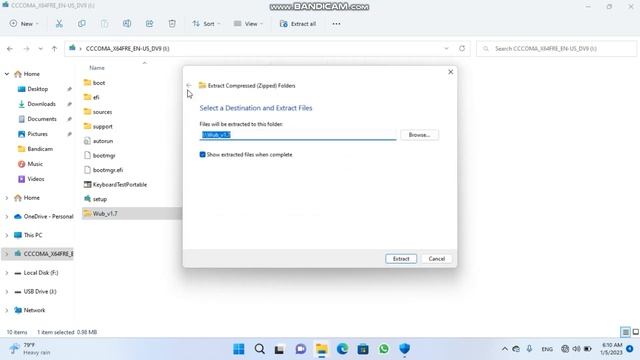Image resolution: width=640 pixels, height=360 pixels.
Task: Click the Rename icon in the toolbar
Action: tap(127, 24)
